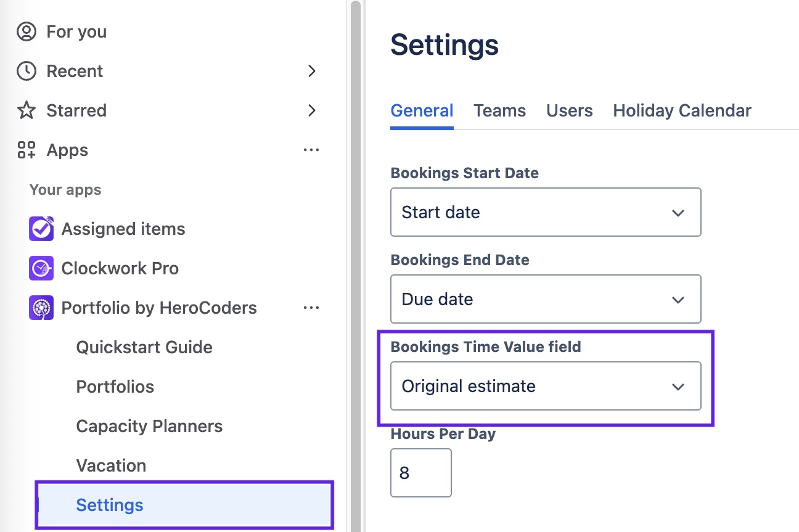Switch to the Users tab

[569, 111]
